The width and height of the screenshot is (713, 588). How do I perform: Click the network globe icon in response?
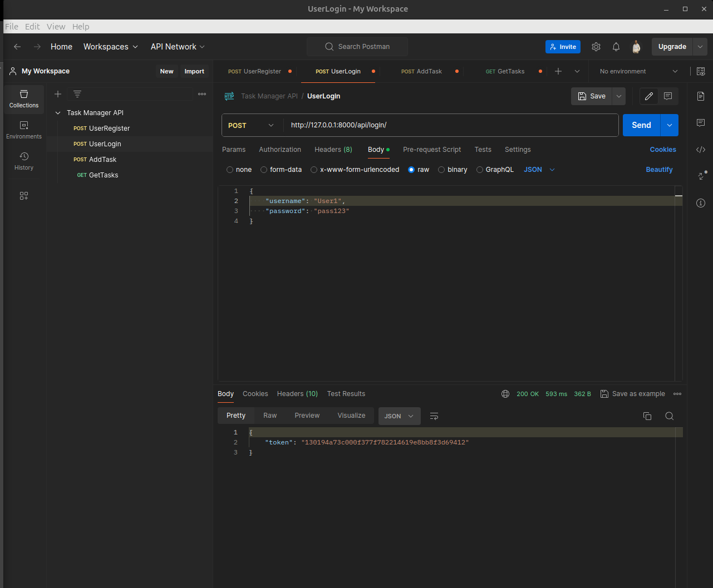[x=505, y=394]
